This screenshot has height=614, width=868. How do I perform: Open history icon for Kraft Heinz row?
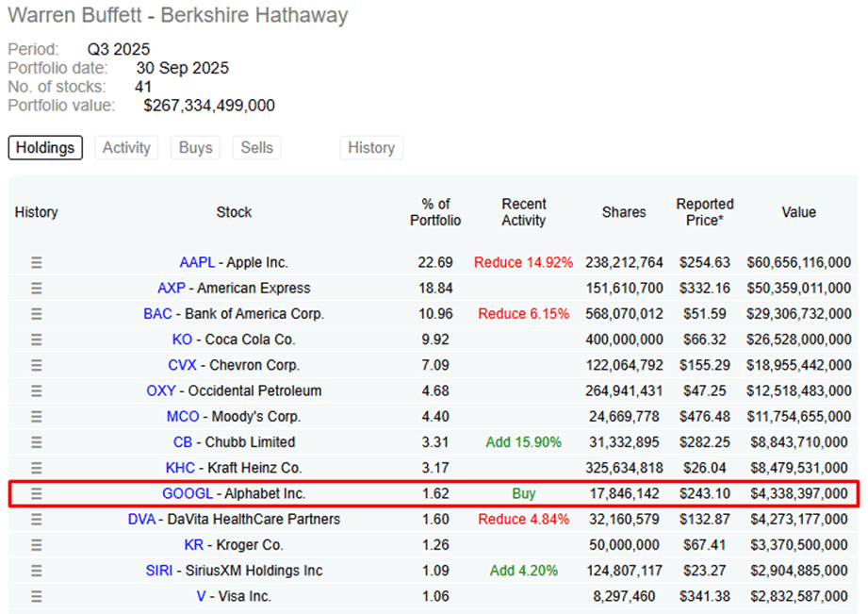37,468
